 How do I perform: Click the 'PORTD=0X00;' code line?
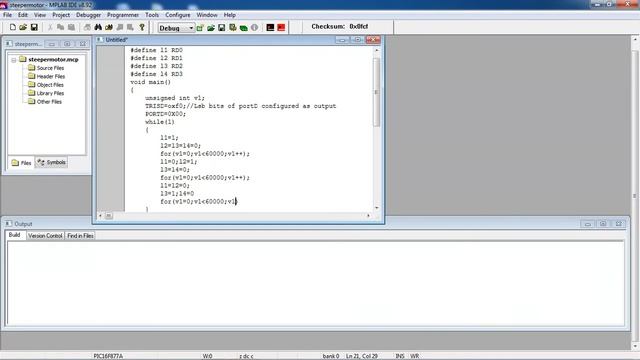(x=165, y=114)
